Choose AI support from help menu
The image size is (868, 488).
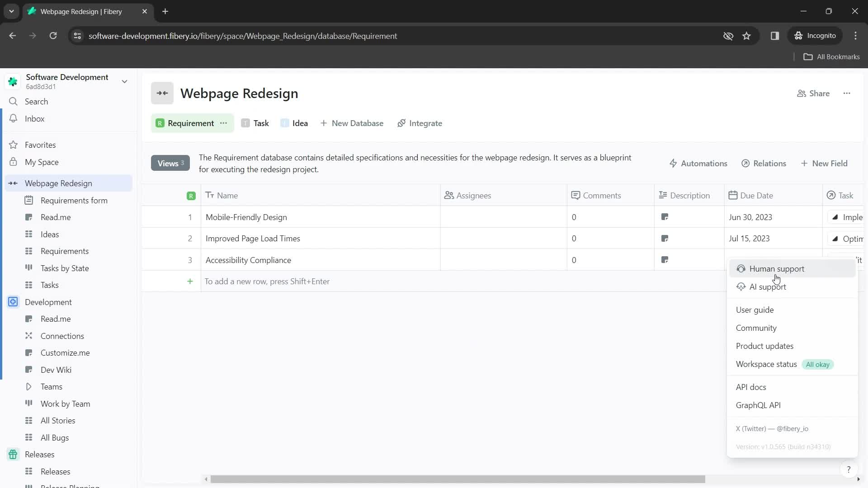[x=792, y=287]
